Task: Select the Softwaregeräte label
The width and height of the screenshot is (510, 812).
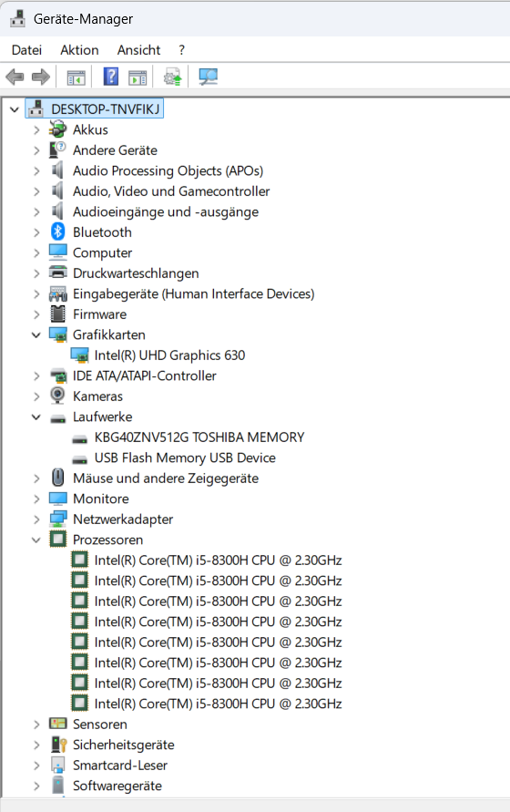Action: (117, 786)
